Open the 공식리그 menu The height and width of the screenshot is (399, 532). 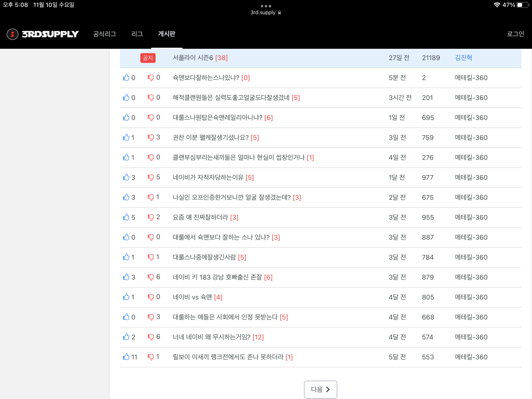point(105,34)
